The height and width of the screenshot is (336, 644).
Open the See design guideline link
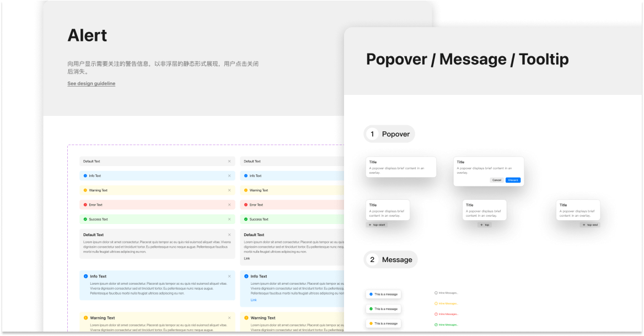pos(92,83)
